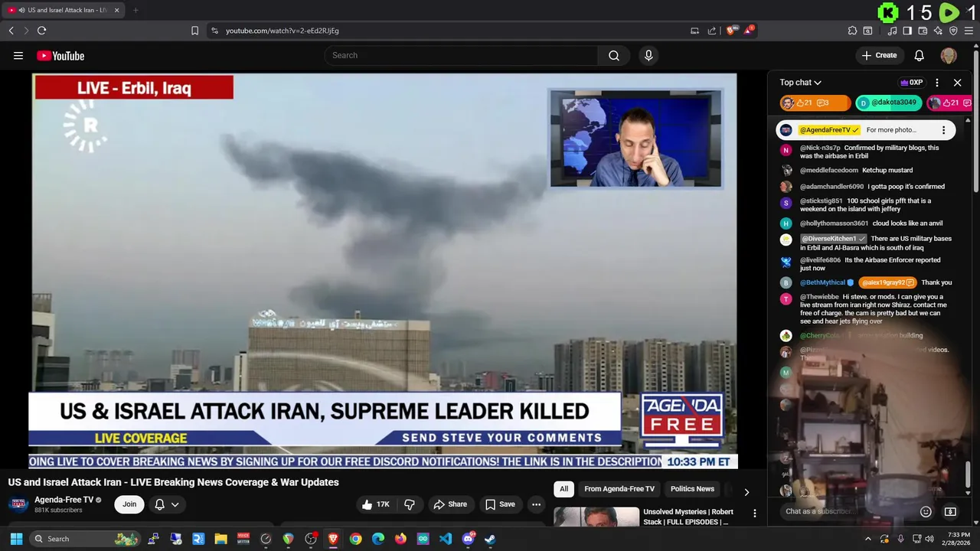Click the Share button under video
The width and height of the screenshot is (980, 551).
pyautogui.click(x=450, y=504)
